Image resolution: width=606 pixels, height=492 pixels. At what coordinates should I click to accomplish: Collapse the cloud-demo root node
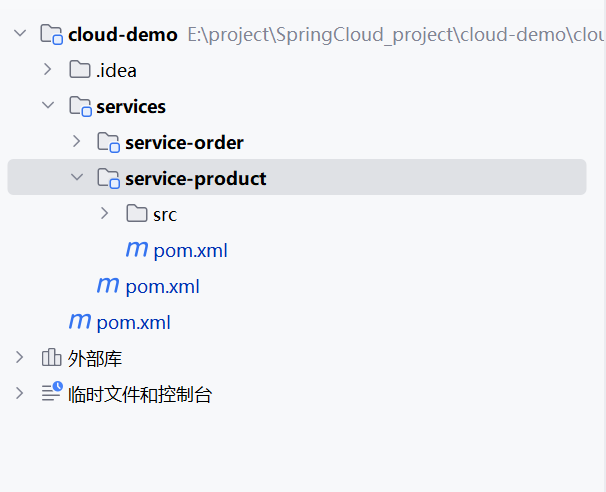click(x=19, y=34)
